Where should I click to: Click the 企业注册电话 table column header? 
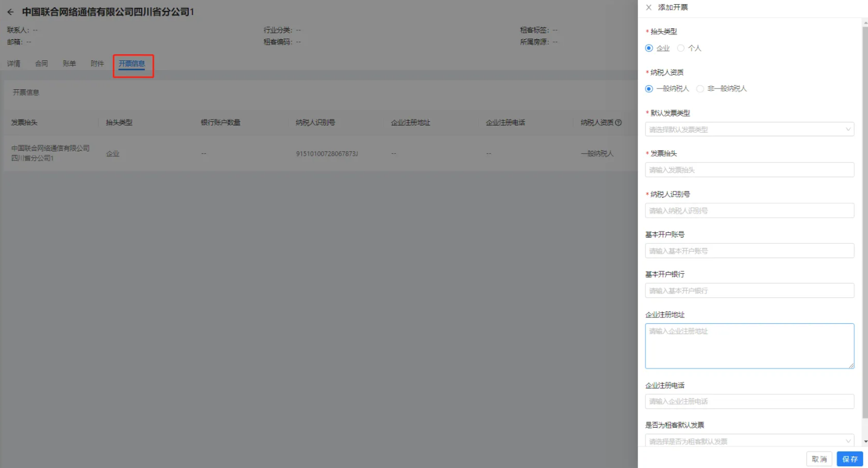click(x=505, y=122)
